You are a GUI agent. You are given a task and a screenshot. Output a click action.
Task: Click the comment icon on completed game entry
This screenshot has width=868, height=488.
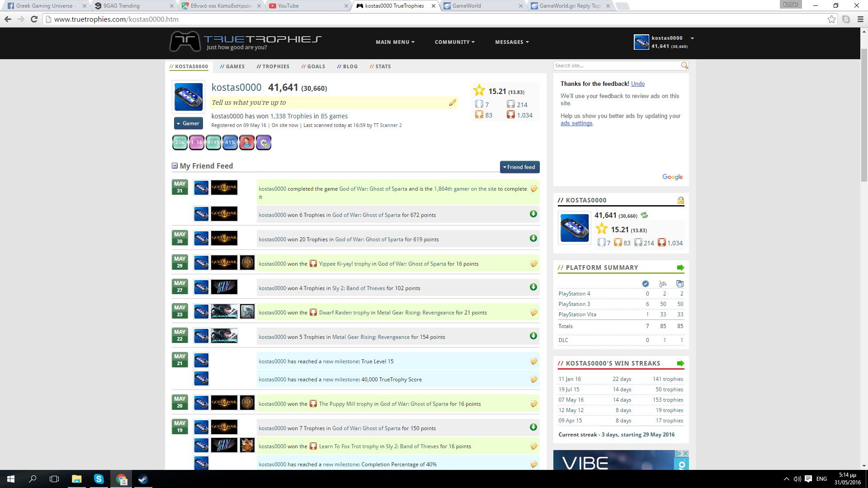pos(533,189)
